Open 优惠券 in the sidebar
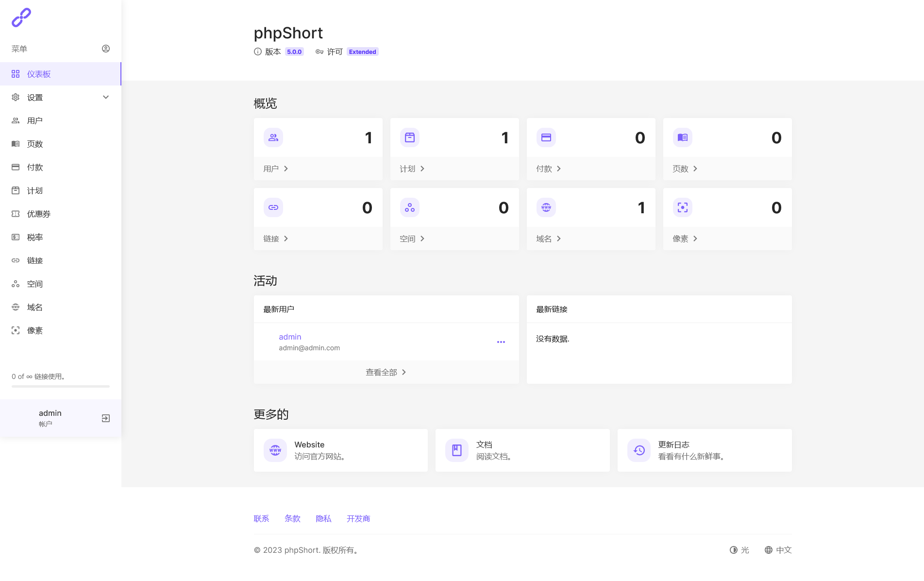 point(60,214)
